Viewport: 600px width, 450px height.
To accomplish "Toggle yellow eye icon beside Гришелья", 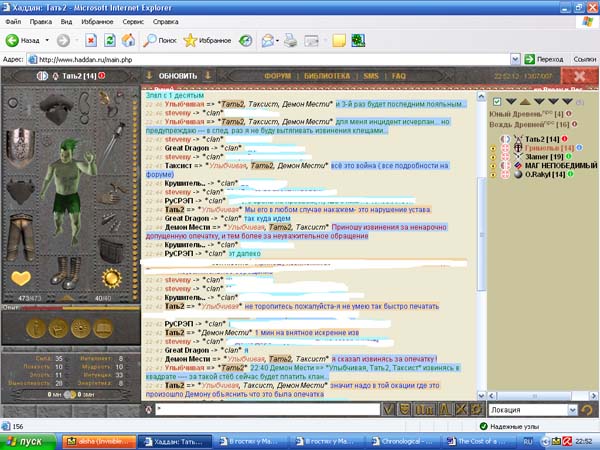I will coord(493,148).
